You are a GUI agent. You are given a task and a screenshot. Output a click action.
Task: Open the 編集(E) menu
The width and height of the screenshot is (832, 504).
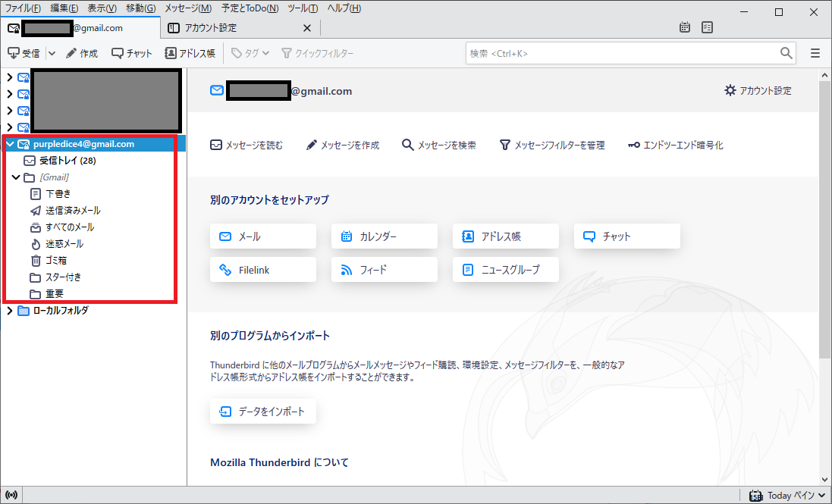(x=64, y=8)
